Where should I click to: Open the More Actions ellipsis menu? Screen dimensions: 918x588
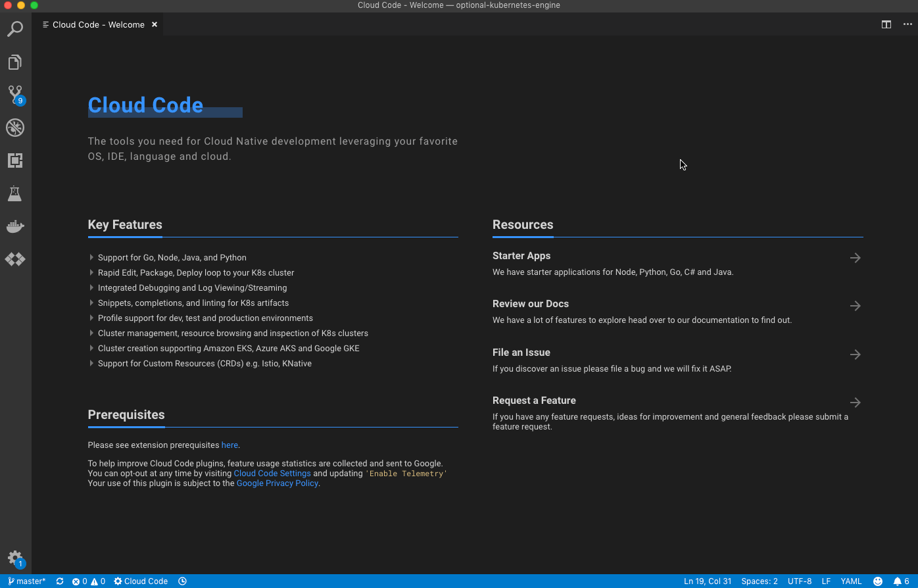(907, 25)
